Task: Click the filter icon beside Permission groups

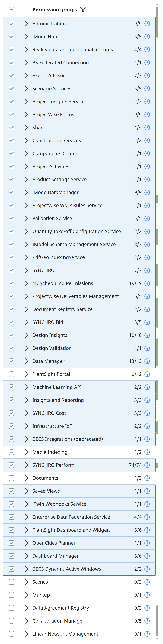Action: point(83,10)
